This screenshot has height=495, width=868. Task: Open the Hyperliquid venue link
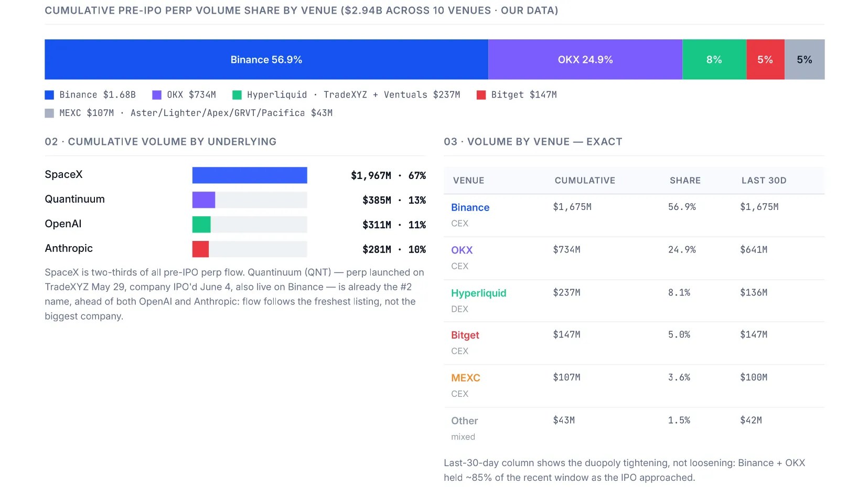coord(479,293)
